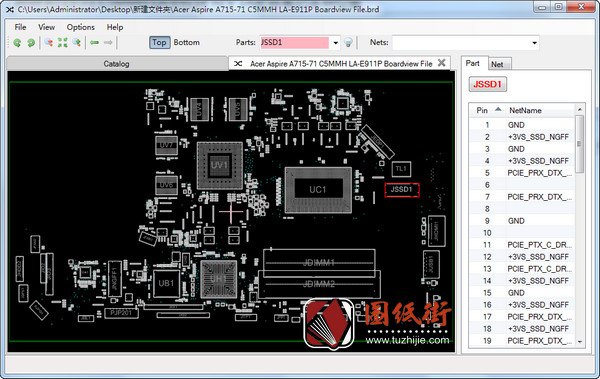Select the UB1 chip on the board
This screenshot has width=600, height=379.
tap(166, 283)
